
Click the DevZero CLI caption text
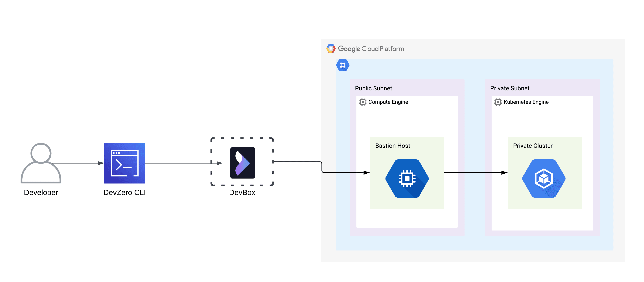pyautogui.click(x=125, y=192)
